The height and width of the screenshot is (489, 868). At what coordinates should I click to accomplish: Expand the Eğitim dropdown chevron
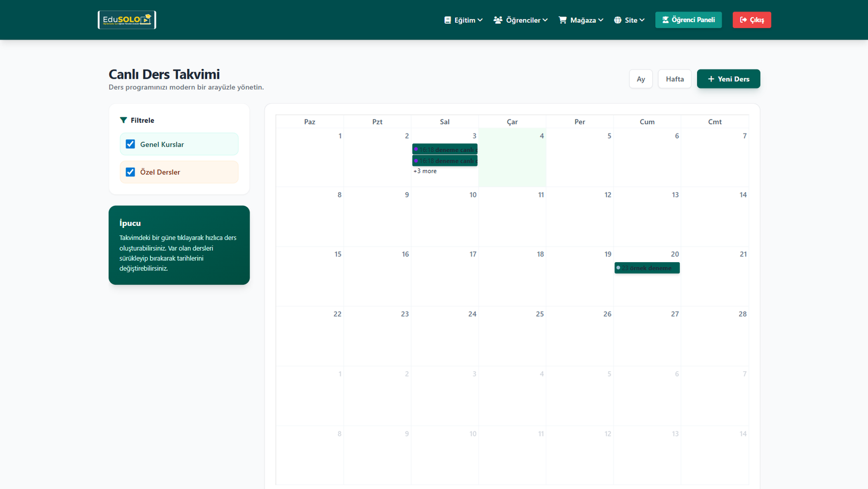(x=480, y=20)
